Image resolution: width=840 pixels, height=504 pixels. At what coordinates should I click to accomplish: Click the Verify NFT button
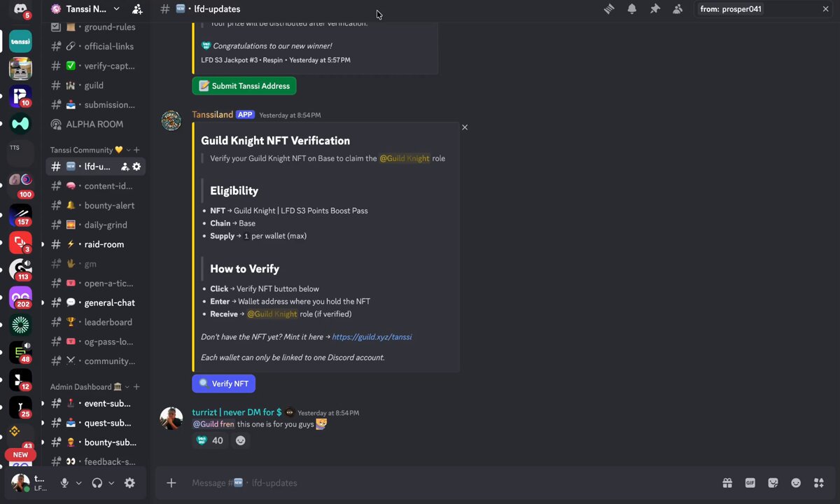pos(223,384)
